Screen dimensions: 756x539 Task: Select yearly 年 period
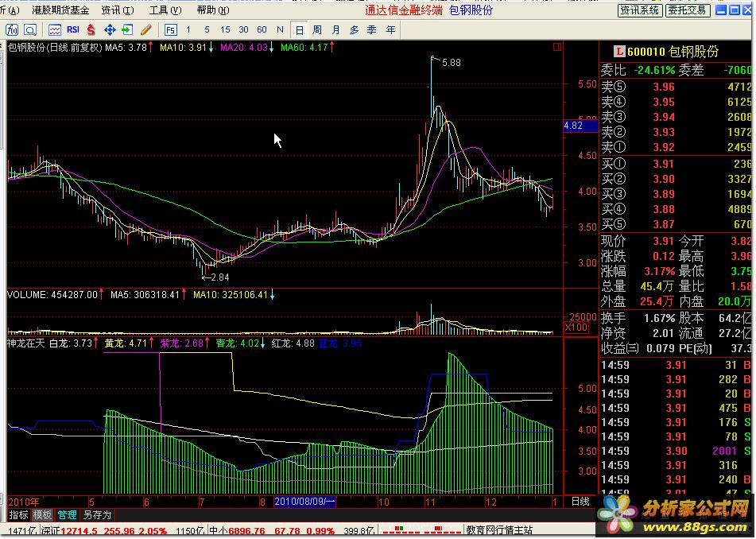(x=390, y=30)
